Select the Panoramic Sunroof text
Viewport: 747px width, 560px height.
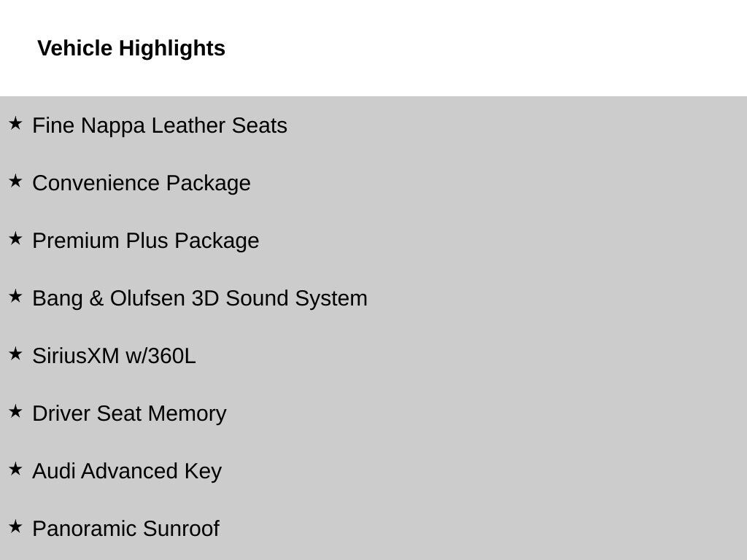[x=125, y=529]
